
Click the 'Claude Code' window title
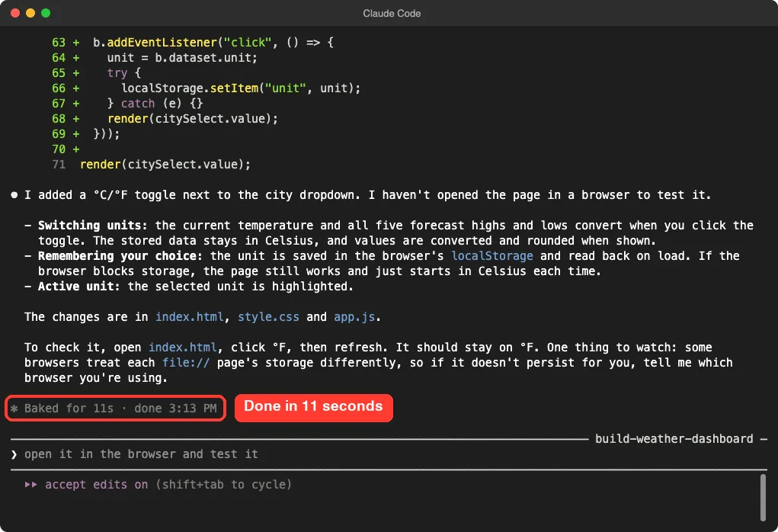click(x=392, y=14)
